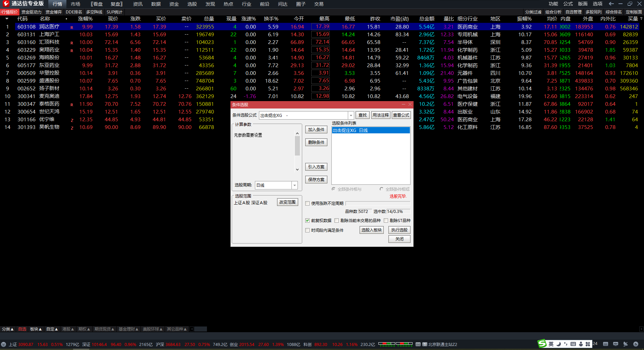Expand the 自定 bottom category menu
Viewport: 644px width, 350px height.
pyautogui.click(x=52, y=329)
